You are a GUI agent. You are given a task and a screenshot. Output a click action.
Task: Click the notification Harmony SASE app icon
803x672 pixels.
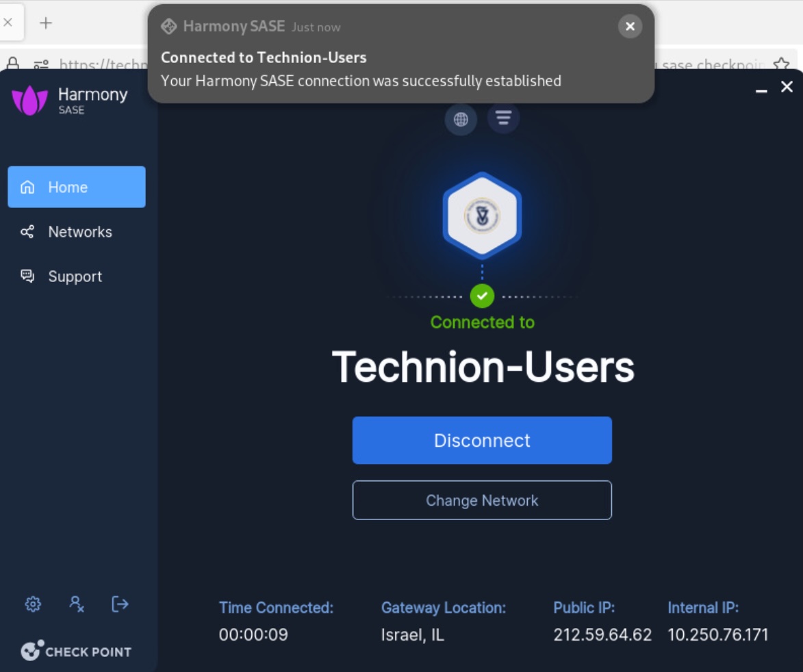[x=168, y=26]
